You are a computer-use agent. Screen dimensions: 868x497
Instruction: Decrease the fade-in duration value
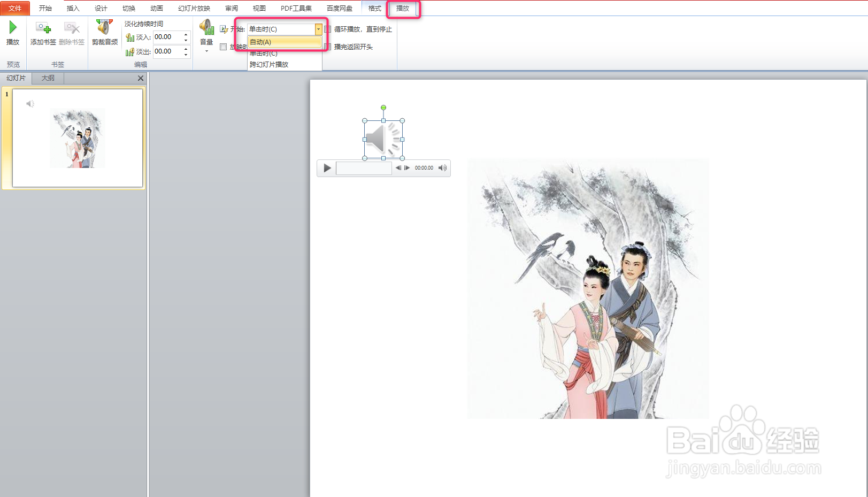click(186, 40)
